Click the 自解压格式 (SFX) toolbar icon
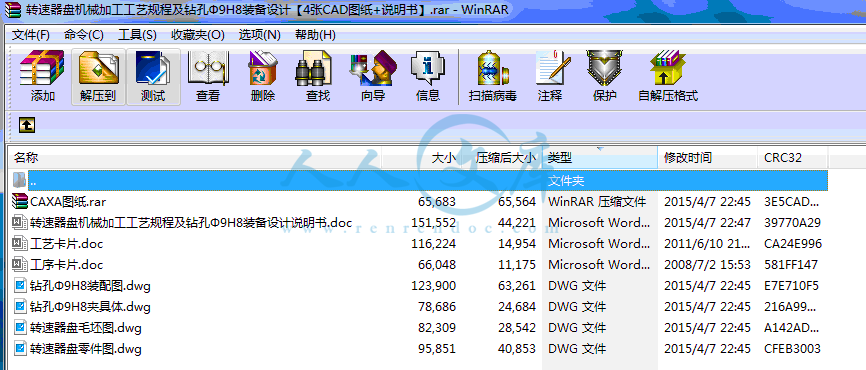866x370 pixels. (x=668, y=68)
